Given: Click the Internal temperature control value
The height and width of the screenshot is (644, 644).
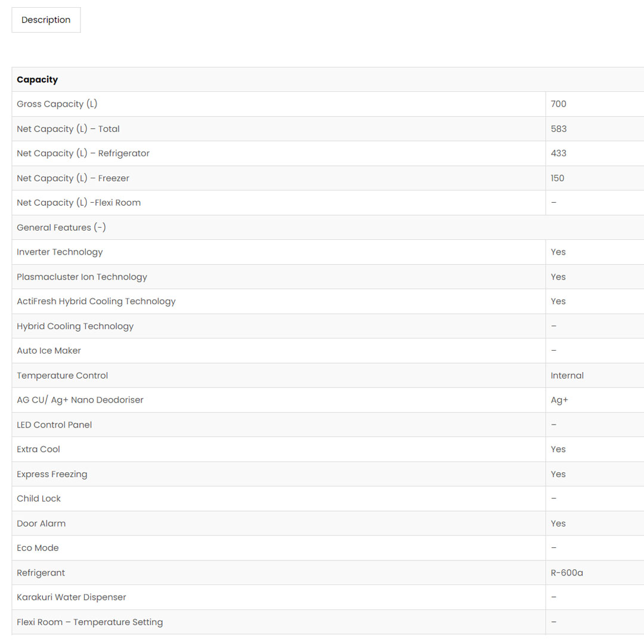Looking at the screenshot, I should click(x=566, y=376).
